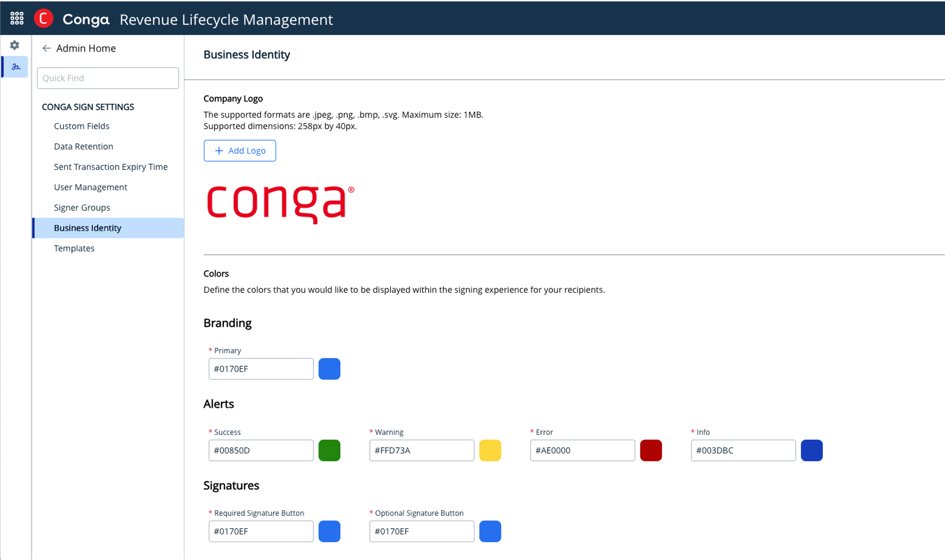Screen dimensions: 945x560
Task: Select the Conga Sign signature icon
Action: point(14,67)
